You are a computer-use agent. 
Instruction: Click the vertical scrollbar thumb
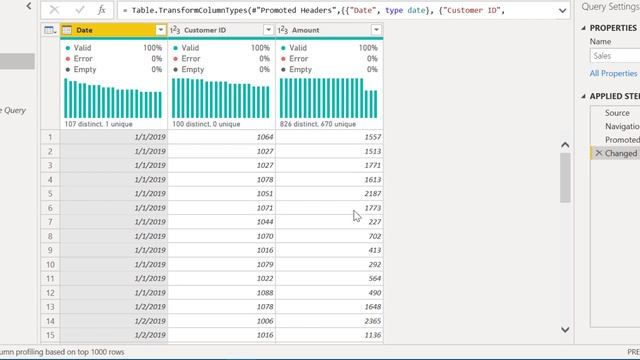565,178
